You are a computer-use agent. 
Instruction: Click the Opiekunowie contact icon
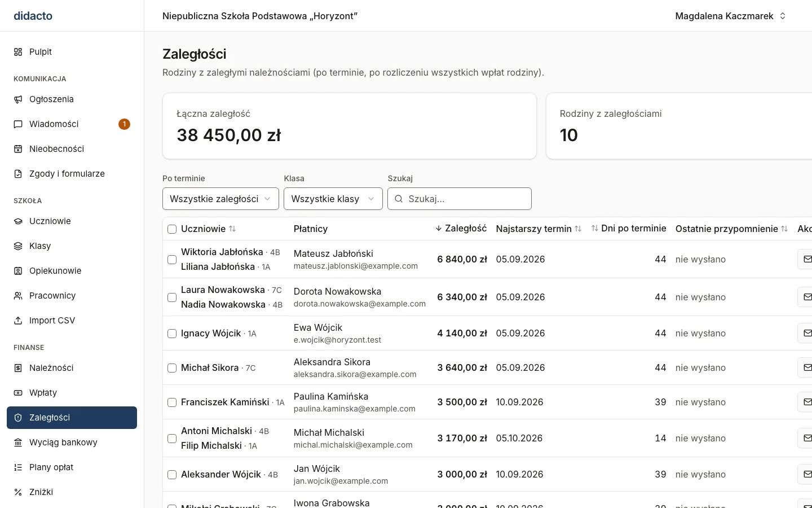(18, 271)
